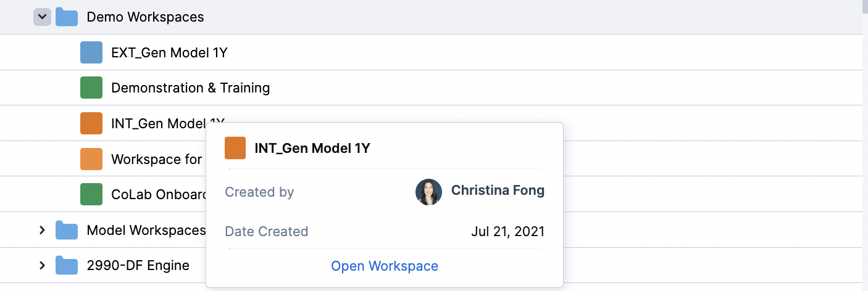Viewport: 868px width, 291px height.
Task: Open Workspace link in the popup
Action: (385, 266)
